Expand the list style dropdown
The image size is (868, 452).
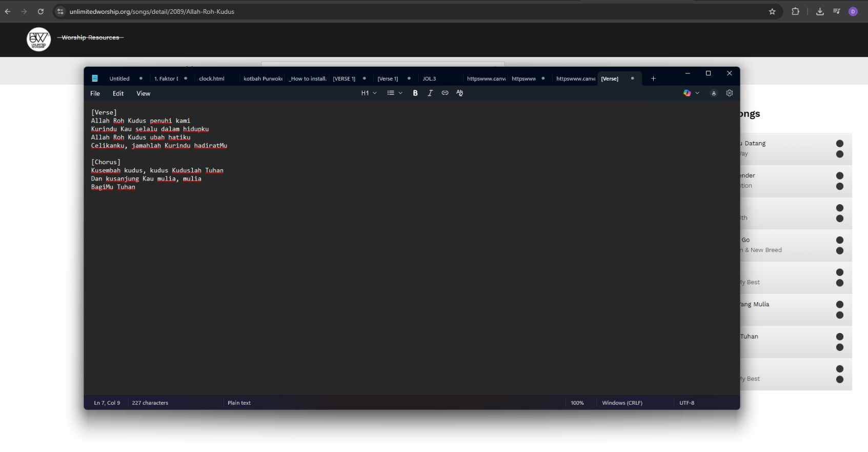tap(395, 93)
